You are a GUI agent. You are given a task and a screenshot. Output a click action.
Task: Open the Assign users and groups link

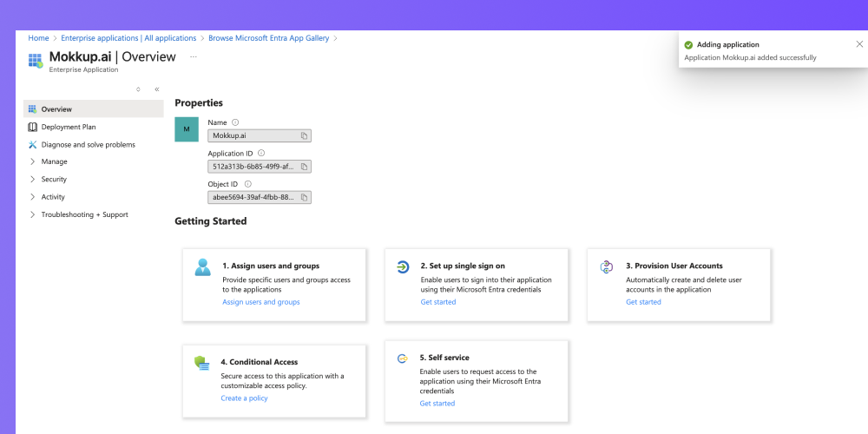click(x=260, y=302)
